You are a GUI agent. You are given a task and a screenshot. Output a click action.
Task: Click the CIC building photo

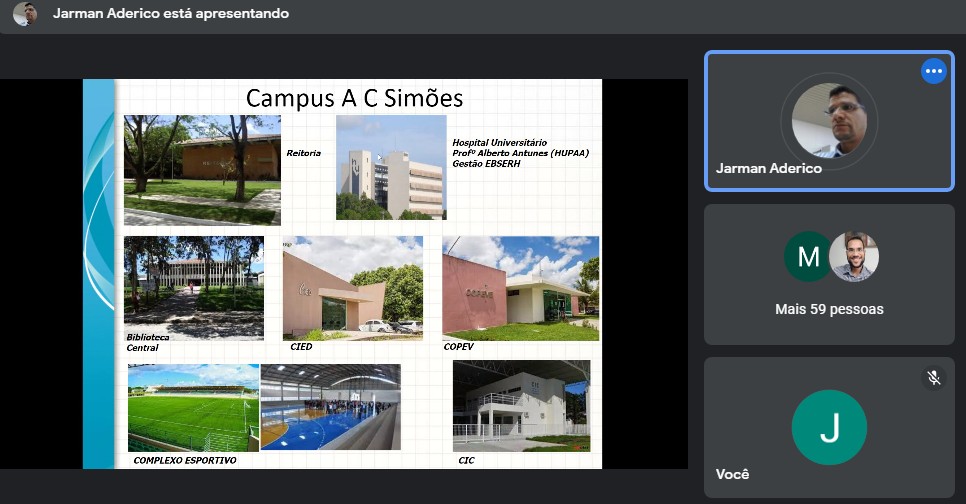[521, 405]
